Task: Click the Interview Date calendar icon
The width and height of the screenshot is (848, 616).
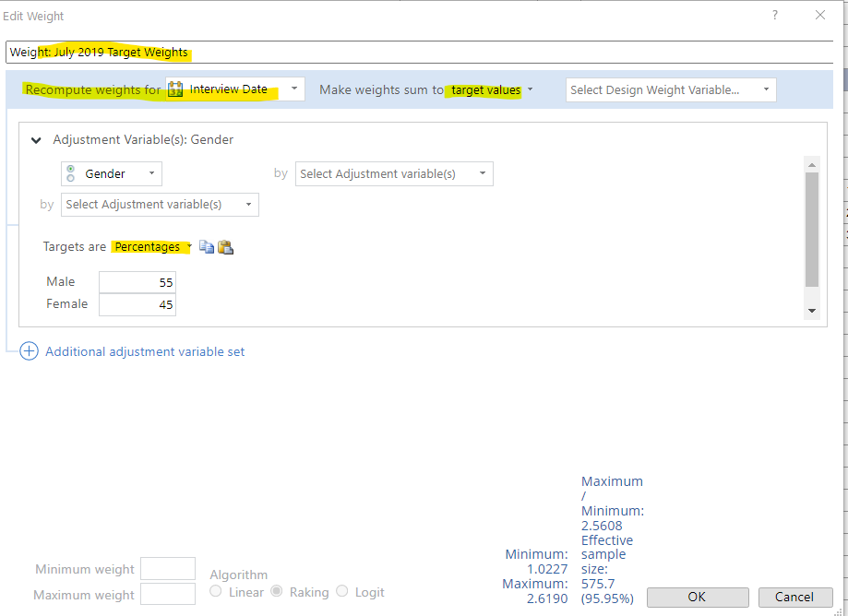Action: tap(175, 89)
